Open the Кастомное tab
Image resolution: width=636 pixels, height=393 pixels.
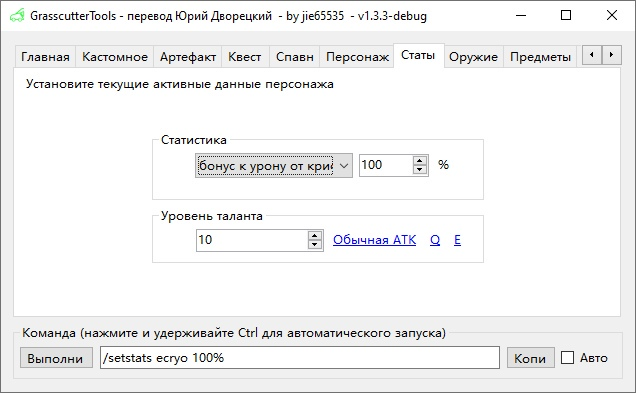pos(115,57)
